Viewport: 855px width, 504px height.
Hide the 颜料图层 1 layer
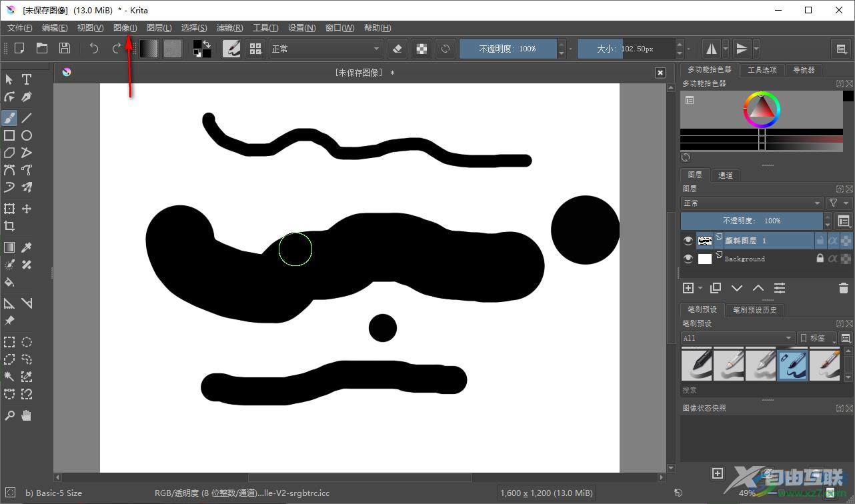pyautogui.click(x=688, y=241)
